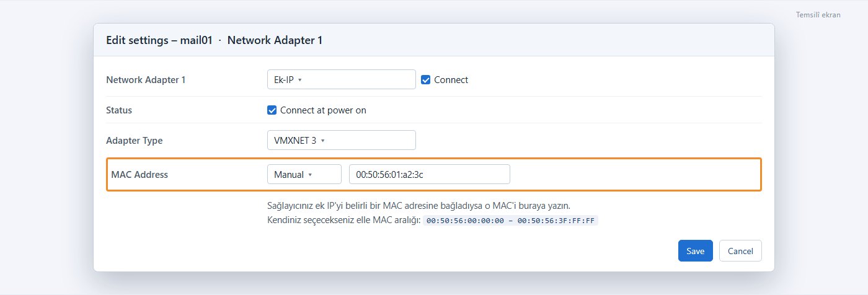Open the Ek-IP network dropdown
The width and height of the screenshot is (868, 295).
pos(341,79)
